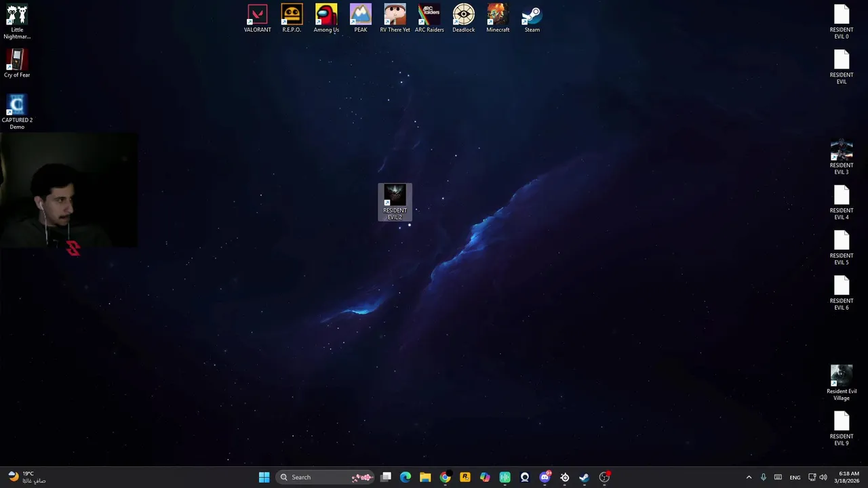Open the clock showing 6:18 AM
The width and height of the screenshot is (868, 488).
click(x=848, y=477)
